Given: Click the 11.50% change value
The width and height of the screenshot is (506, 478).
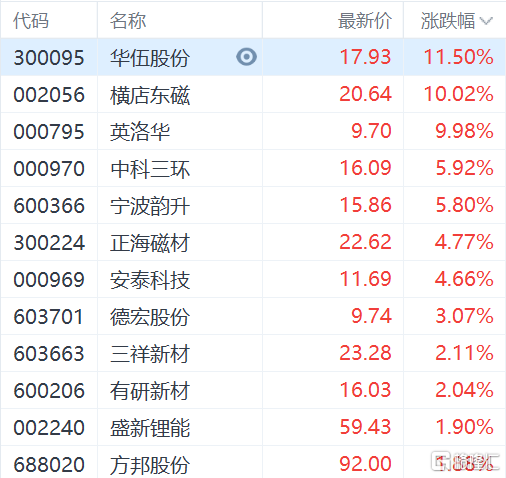Looking at the screenshot, I should 459,57.
